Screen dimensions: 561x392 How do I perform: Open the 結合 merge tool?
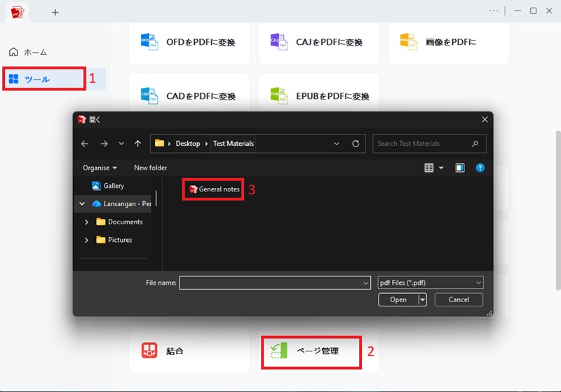coord(189,351)
